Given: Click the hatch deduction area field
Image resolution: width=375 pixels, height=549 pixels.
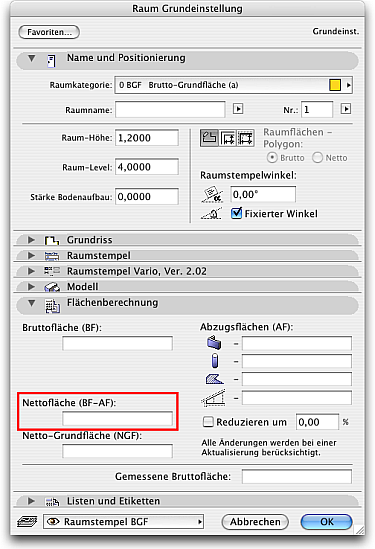Looking at the screenshot, I should click(297, 379).
